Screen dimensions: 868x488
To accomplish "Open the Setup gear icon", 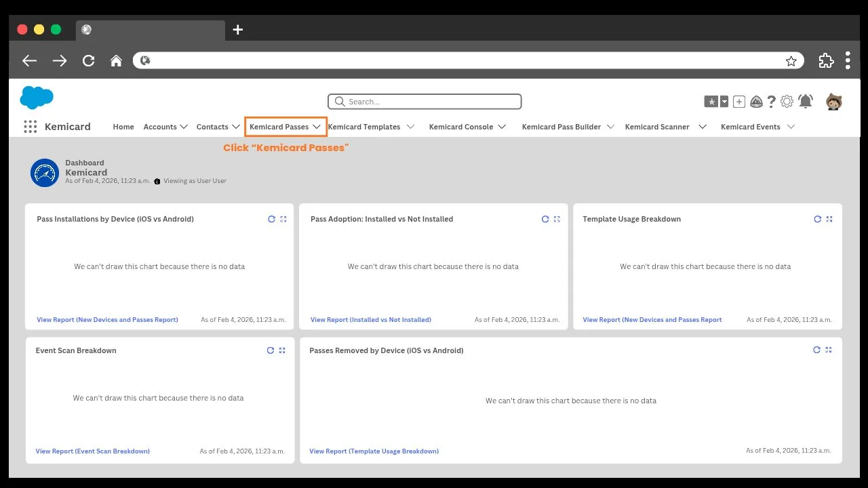I will pos(787,102).
